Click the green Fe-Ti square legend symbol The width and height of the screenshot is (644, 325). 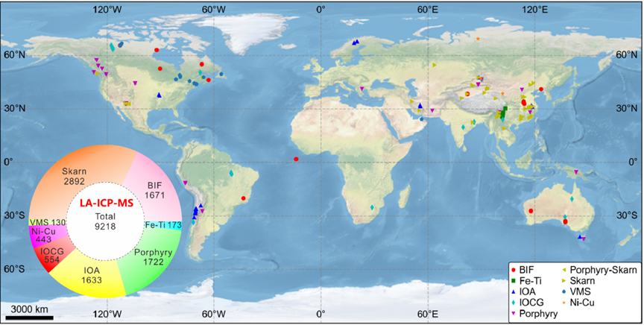(514, 280)
